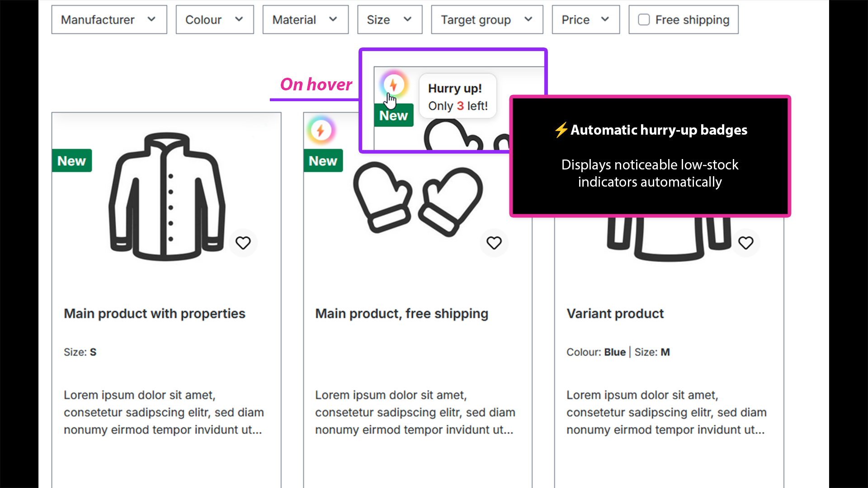Click the jacket product image

167,197
